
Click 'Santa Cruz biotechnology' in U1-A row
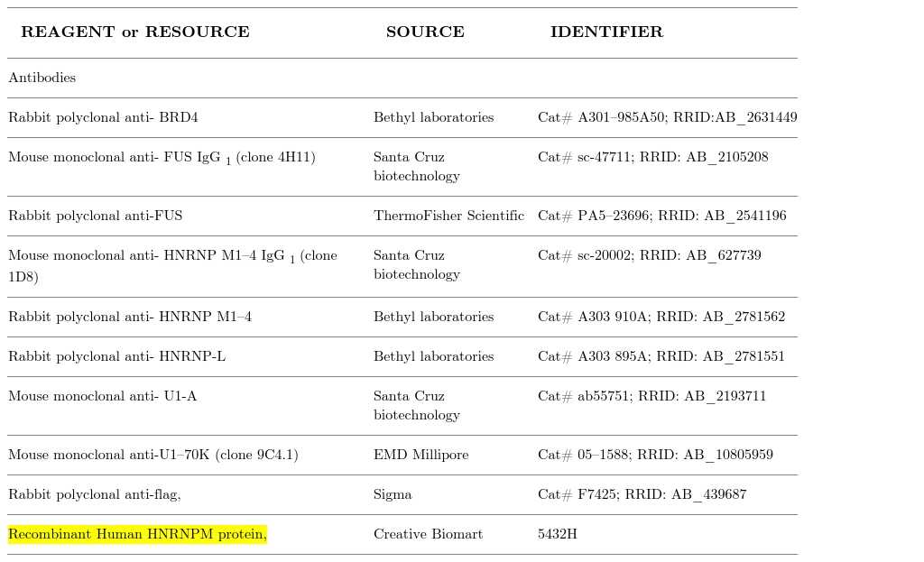coord(417,405)
